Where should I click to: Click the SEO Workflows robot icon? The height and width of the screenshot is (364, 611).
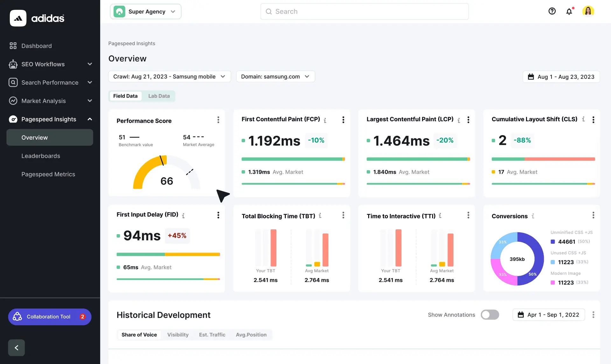coord(13,64)
